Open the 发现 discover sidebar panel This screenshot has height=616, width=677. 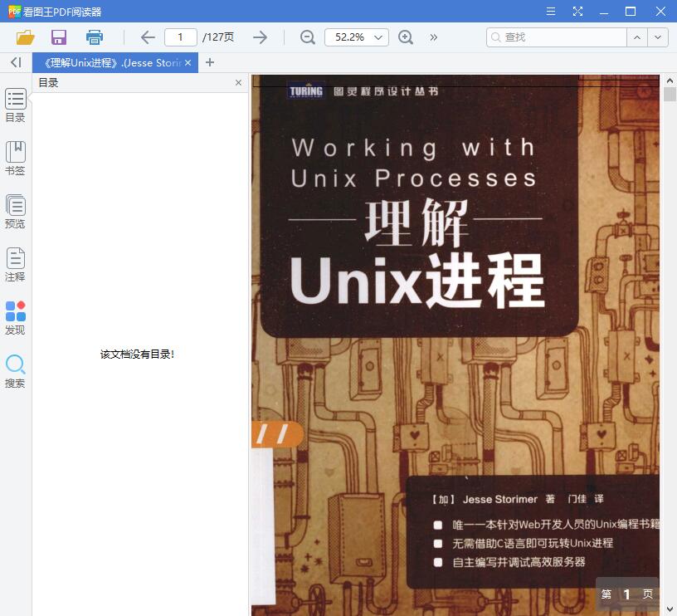point(15,318)
